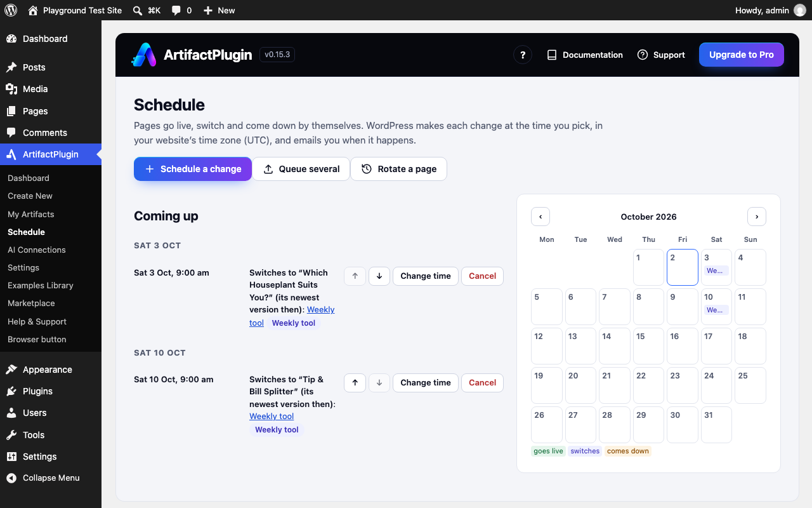
Task: Click the plugin version badge v0.15.3
Action: click(x=277, y=55)
